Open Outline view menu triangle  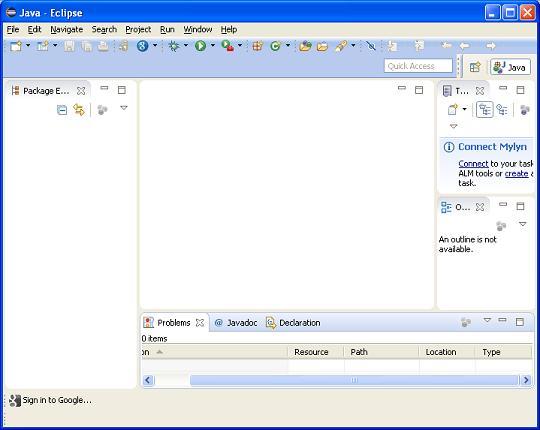pos(522,224)
